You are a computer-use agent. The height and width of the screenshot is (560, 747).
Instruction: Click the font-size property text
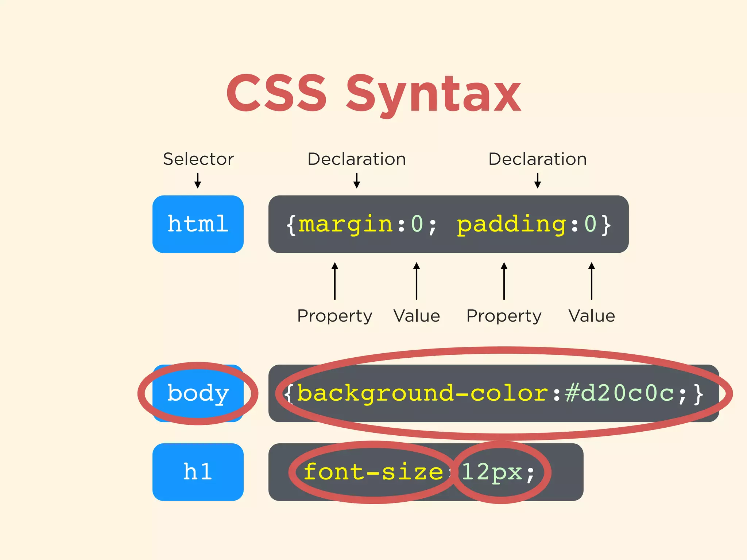tap(373, 472)
